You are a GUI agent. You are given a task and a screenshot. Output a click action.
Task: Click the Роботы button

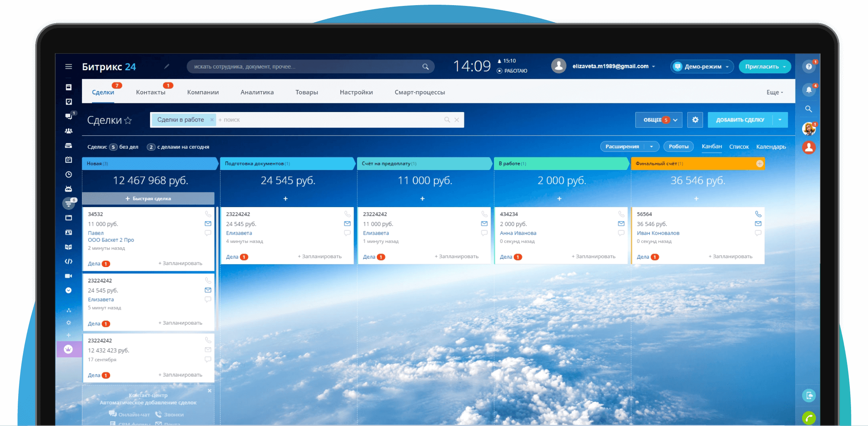(679, 146)
